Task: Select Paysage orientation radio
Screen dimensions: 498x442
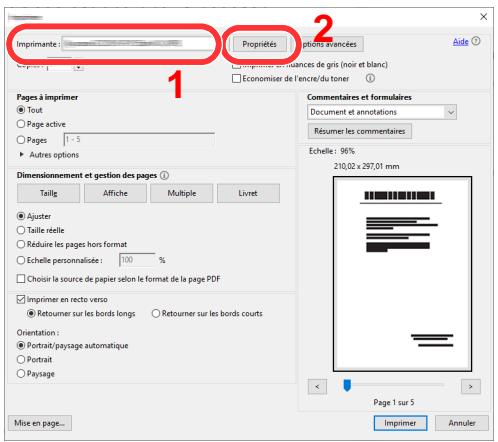Action: (x=21, y=373)
